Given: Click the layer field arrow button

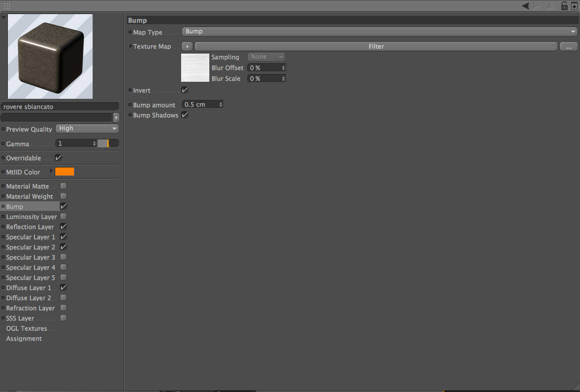Looking at the screenshot, I should point(116,117).
